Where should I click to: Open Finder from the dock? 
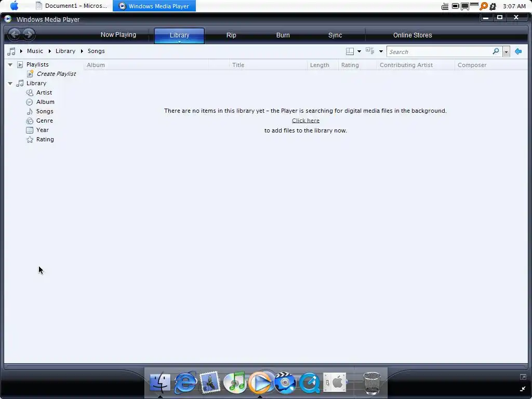pyautogui.click(x=160, y=382)
